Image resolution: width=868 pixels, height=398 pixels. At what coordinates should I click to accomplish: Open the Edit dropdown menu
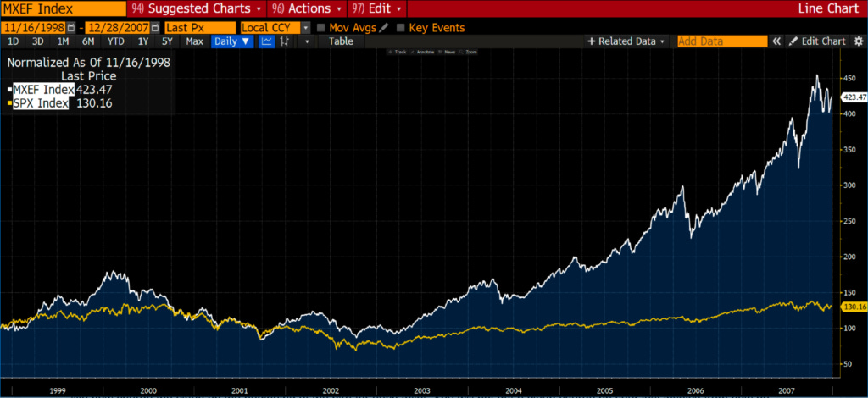376,8
